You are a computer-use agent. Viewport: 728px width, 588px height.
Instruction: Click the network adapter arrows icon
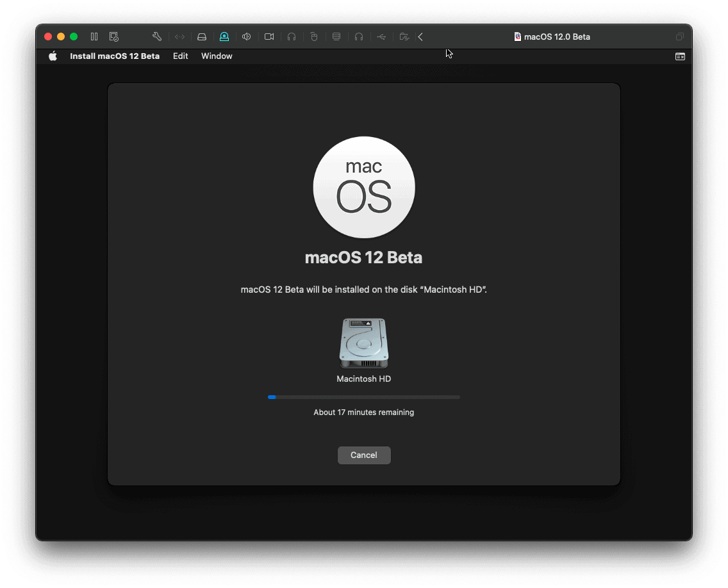coord(179,37)
